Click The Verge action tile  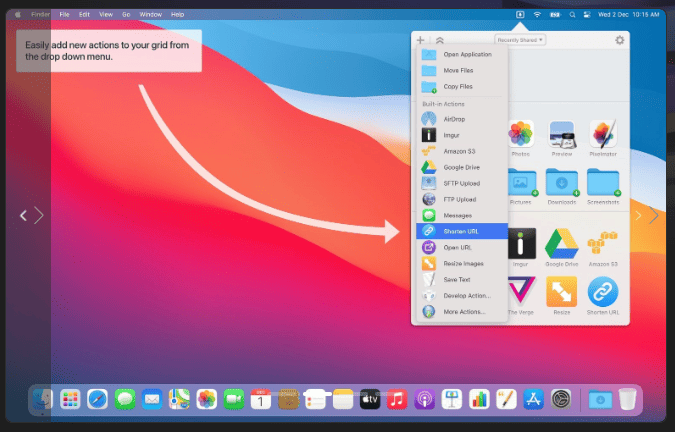522,291
